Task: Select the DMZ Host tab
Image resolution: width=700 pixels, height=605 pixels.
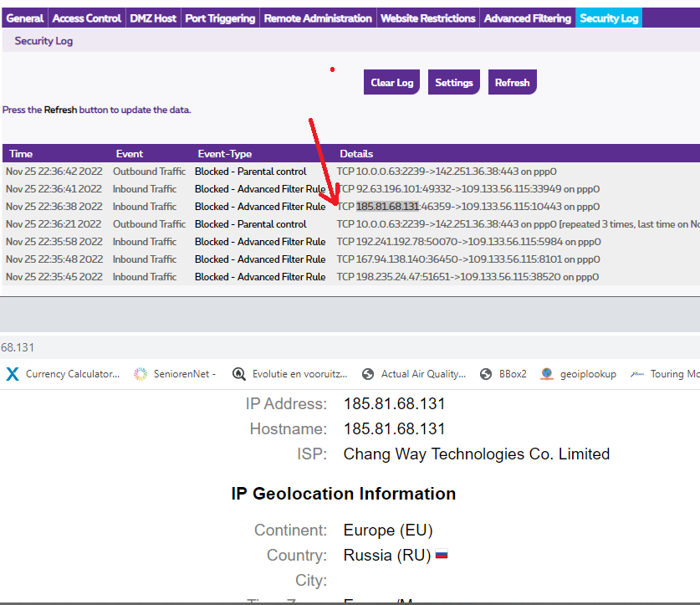Action: point(153,18)
